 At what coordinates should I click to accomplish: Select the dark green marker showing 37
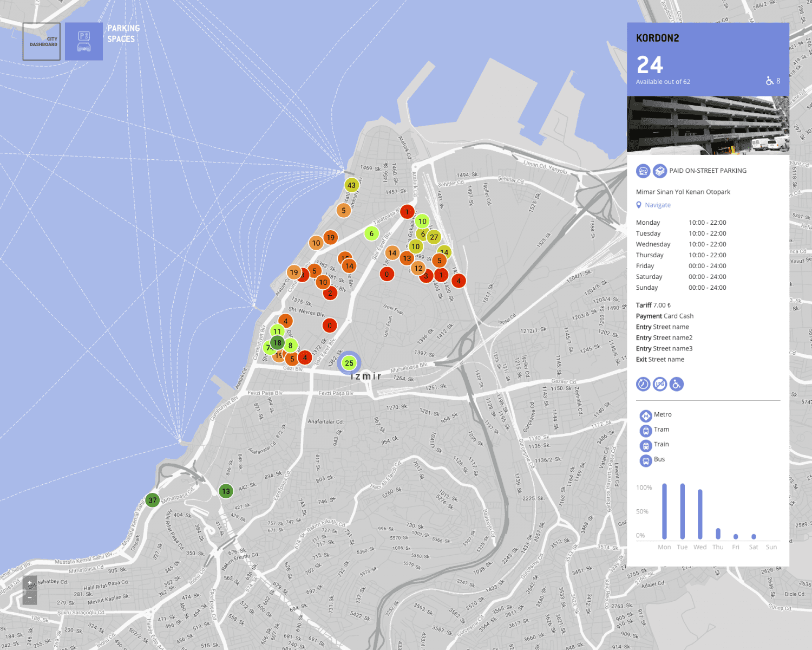[x=153, y=500]
